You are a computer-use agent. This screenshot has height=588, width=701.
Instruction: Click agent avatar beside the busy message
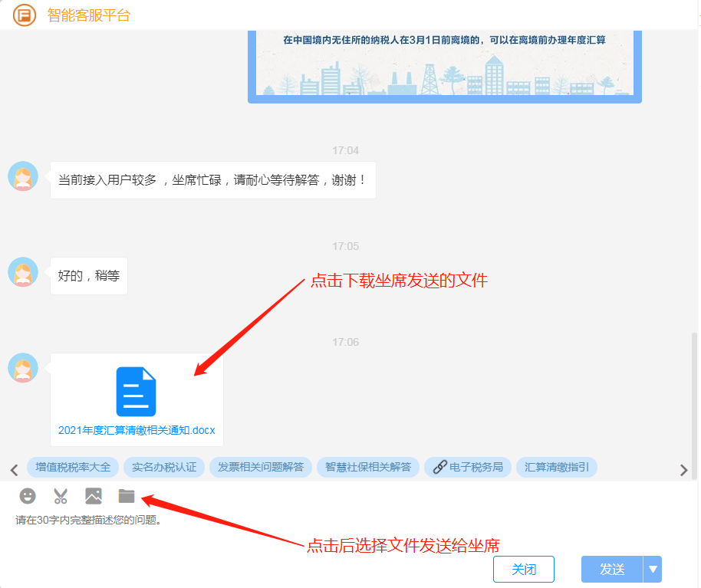[23, 176]
